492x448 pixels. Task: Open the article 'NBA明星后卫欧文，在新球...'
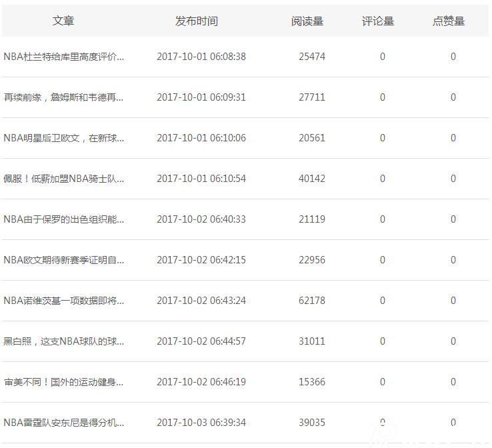click(x=64, y=138)
